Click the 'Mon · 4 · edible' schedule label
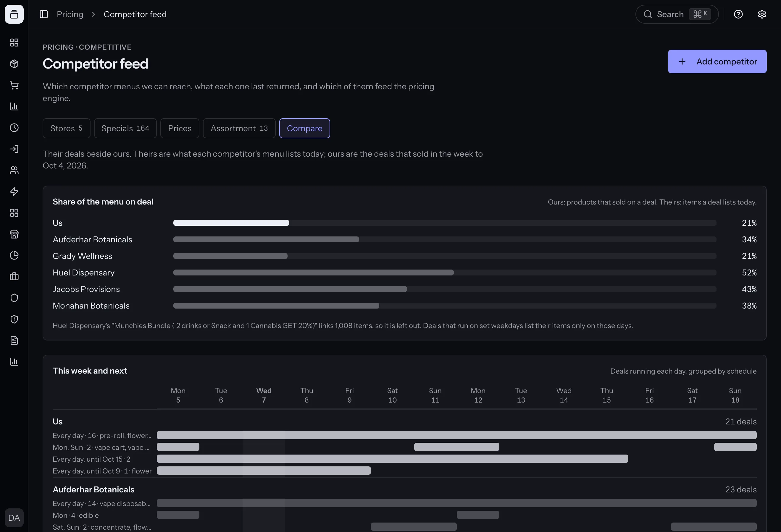The image size is (781, 532). coord(76,515)
